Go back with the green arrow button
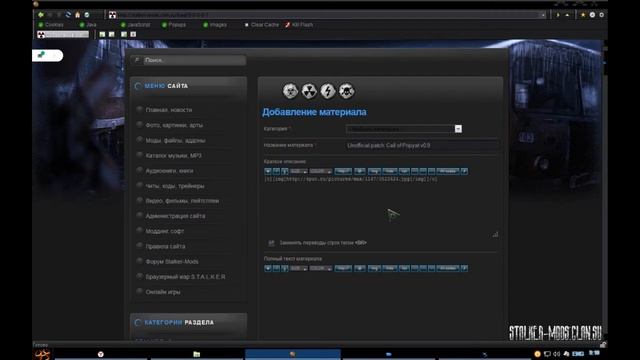 click(x=41, y=15)
